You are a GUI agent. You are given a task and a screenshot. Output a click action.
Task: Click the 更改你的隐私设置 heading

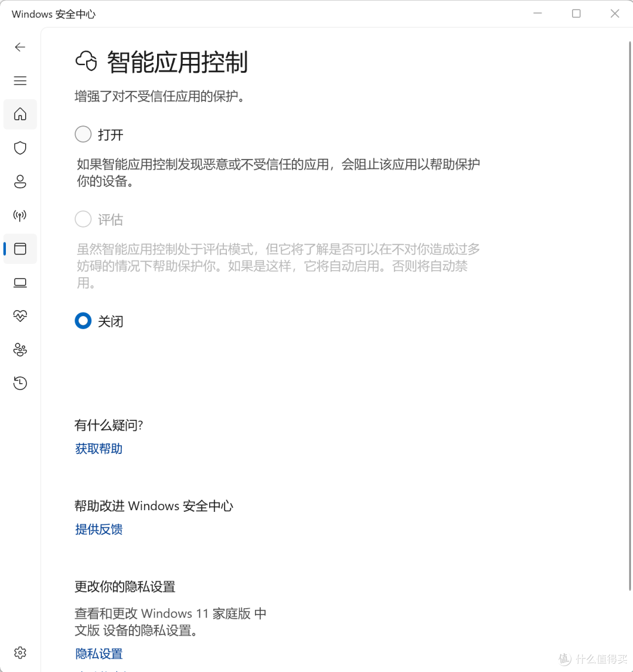point(125,587)
